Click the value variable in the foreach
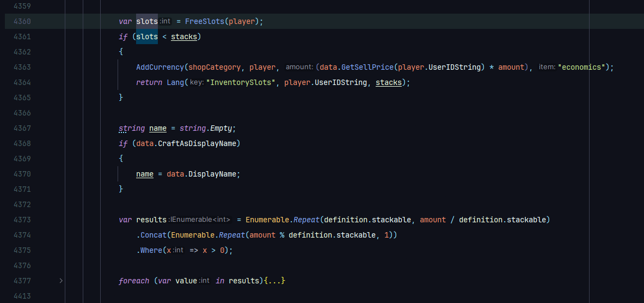The width and height of the screenshot is (644, 303). [186, 281]
